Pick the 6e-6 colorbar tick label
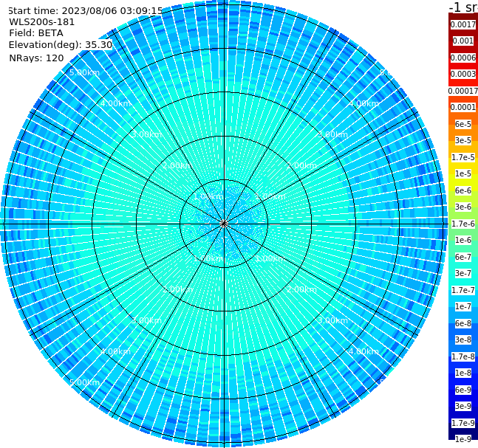The width and height of the screenshot is (478, 448). (x=463, y=190)
